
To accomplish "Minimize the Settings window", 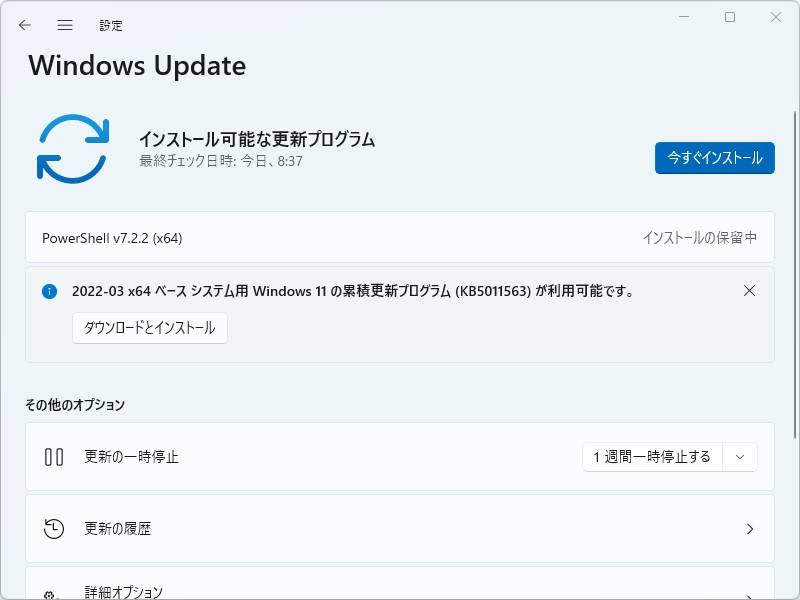I will coord(684,17).
